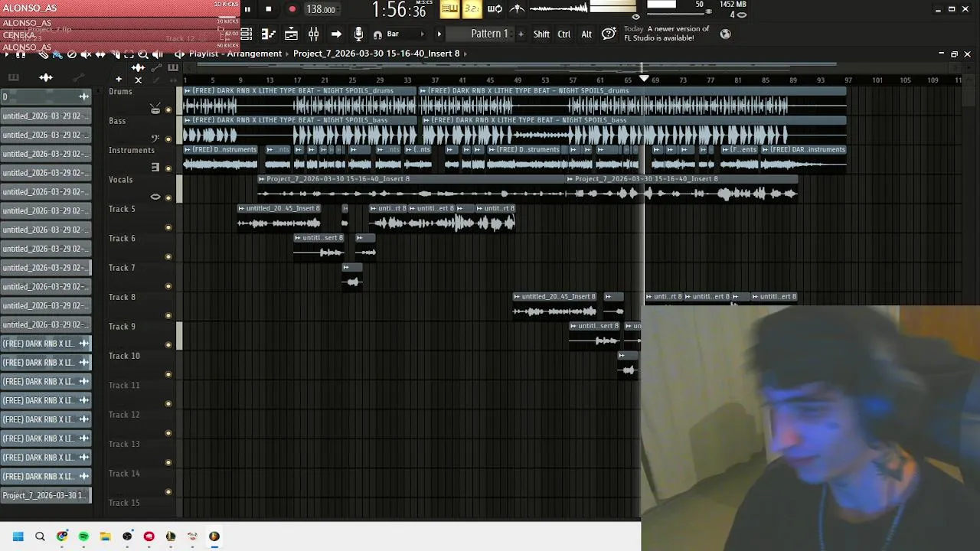Select the playlist slip tool
Screen dimensions: 980x551
(100, 54)
